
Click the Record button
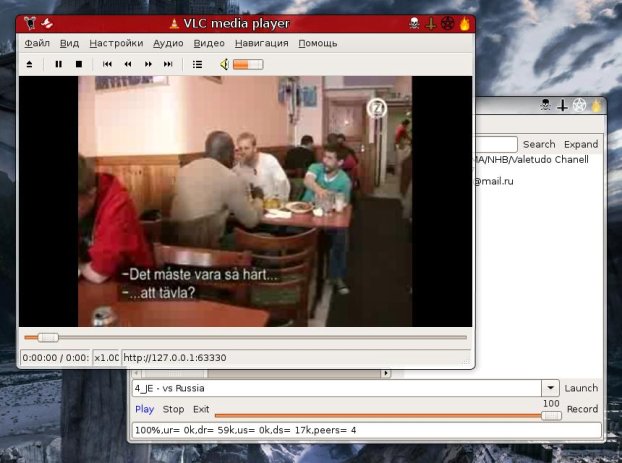(582, 409)
